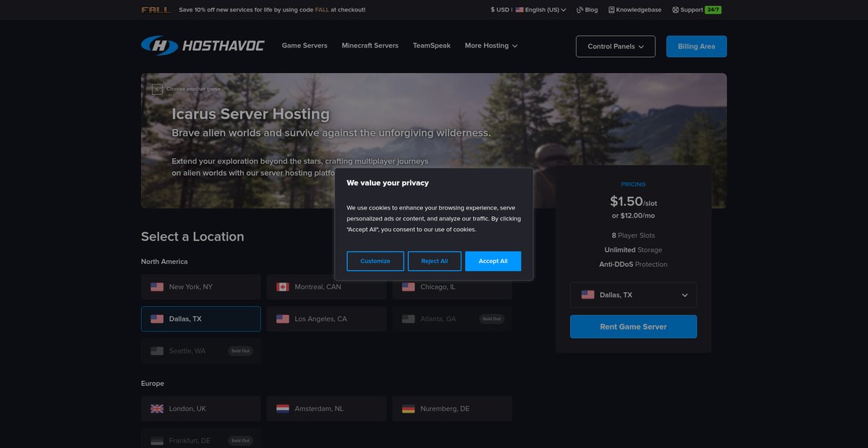The width and height of the screenshot is (868, 448).
Task: Click Rent Game Server
Action: pos(634,327)
